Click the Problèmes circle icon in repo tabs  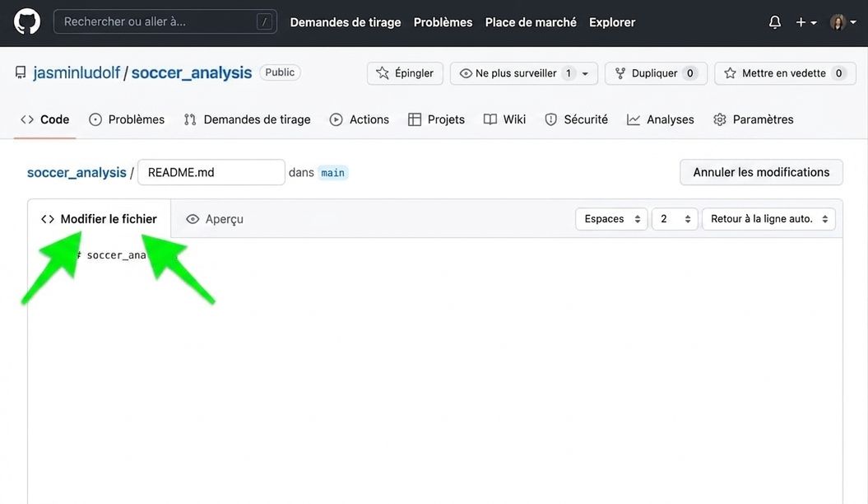coord(95,119)
